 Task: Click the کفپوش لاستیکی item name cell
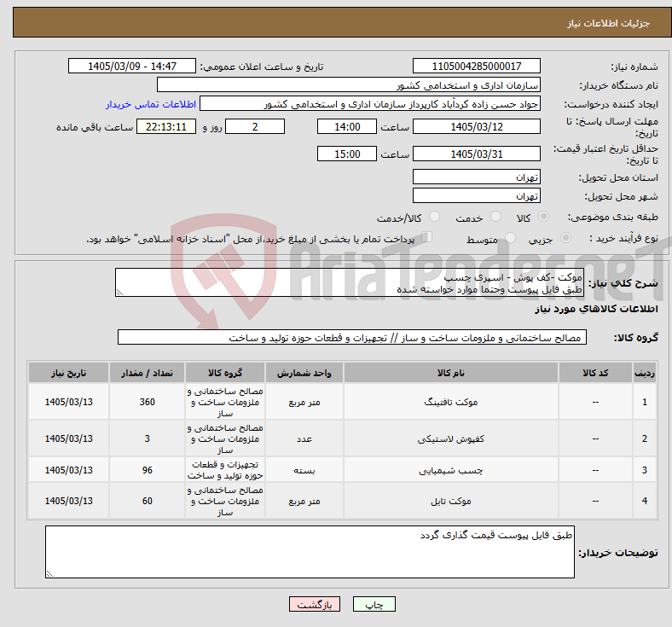pyautogui.click(x=451, y=438)
